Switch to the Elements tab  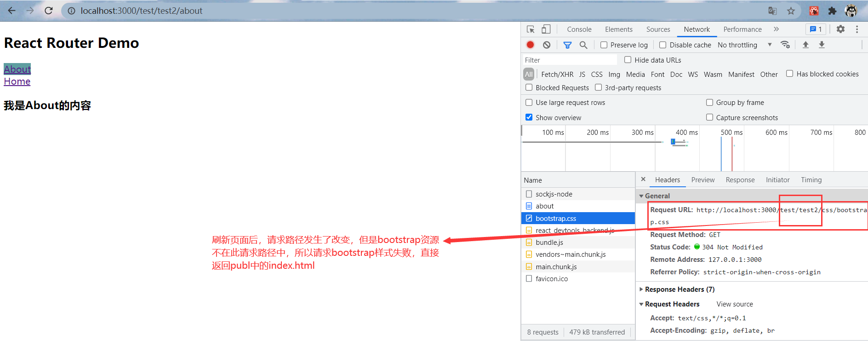tap(619, 29)
